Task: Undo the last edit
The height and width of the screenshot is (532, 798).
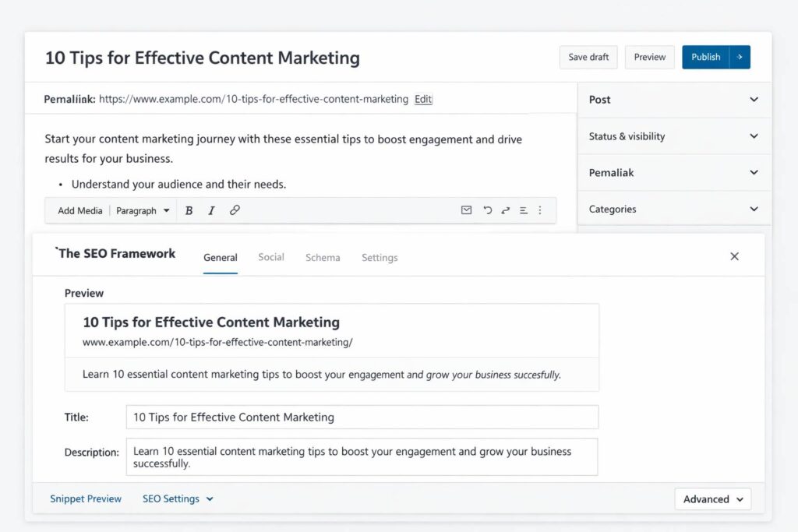Action: point(487,210)
